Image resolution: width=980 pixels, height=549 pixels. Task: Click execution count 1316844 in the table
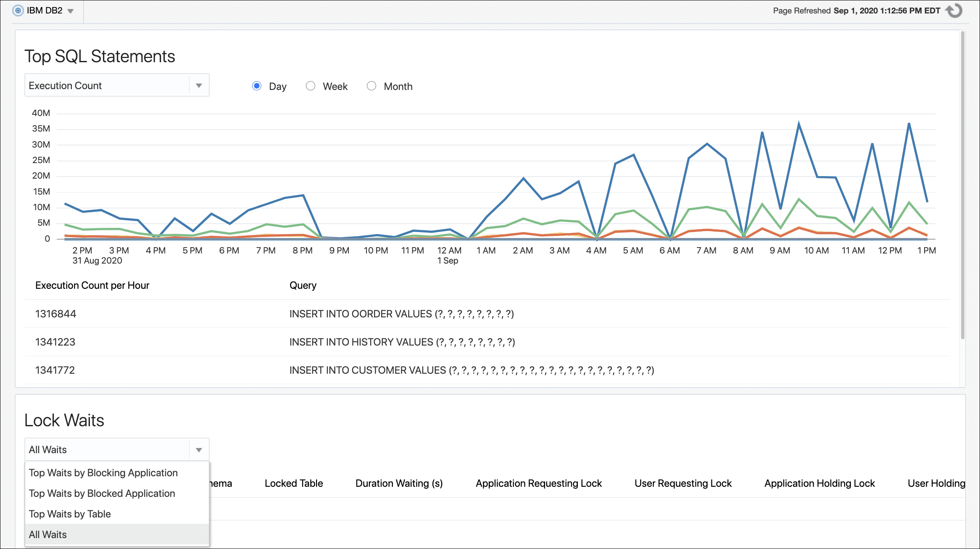point(55,314)
